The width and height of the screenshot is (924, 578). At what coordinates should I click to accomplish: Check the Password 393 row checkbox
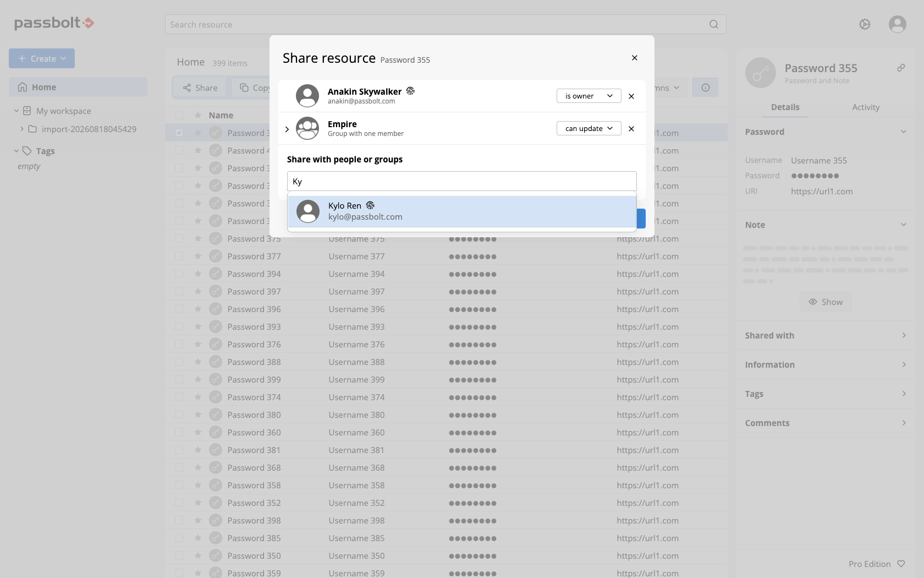(179, 326)
